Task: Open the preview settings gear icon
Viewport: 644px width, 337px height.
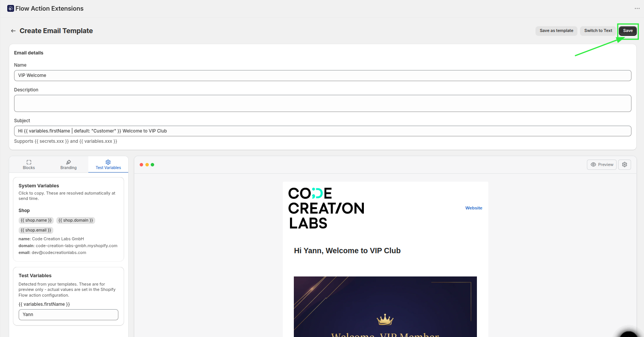Action: click(x=625, y=165)
